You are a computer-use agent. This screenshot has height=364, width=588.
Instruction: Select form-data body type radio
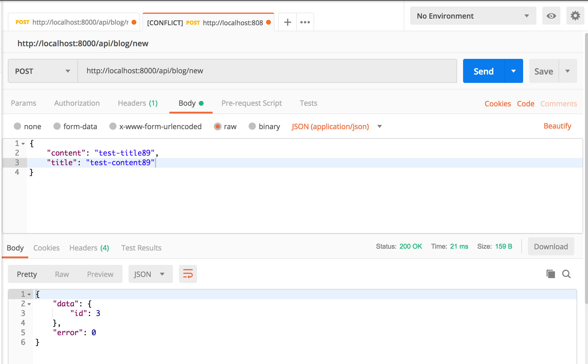point(57,126)
